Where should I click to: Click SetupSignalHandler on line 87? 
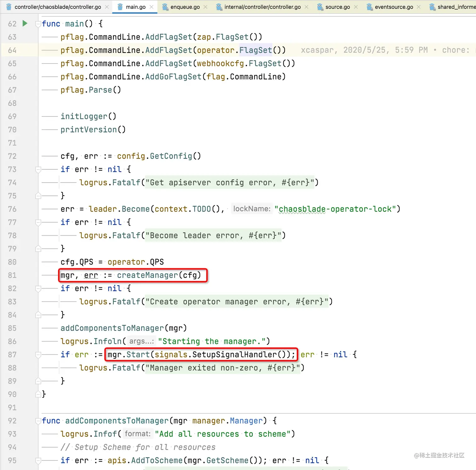[234, 354]
